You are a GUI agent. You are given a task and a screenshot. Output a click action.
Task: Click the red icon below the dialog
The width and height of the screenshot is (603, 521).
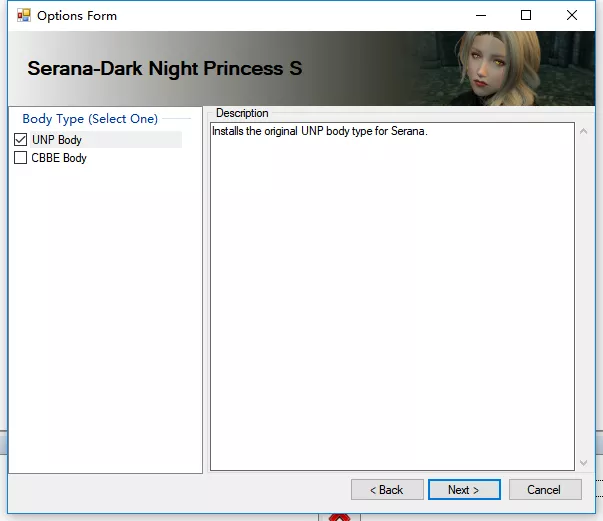340,518
